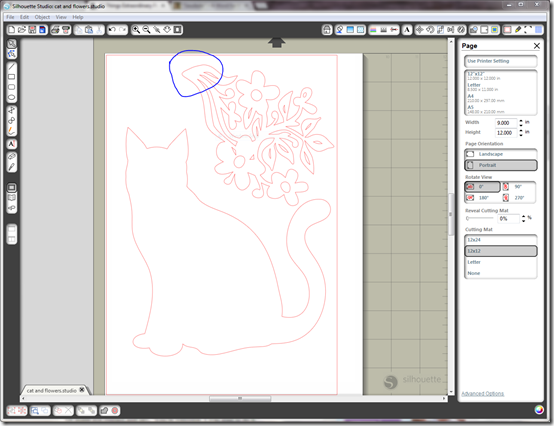Select the Ellipse tool
Image resolution: width=554 pixels, height=426 pixels.
[x=12, y=97]
